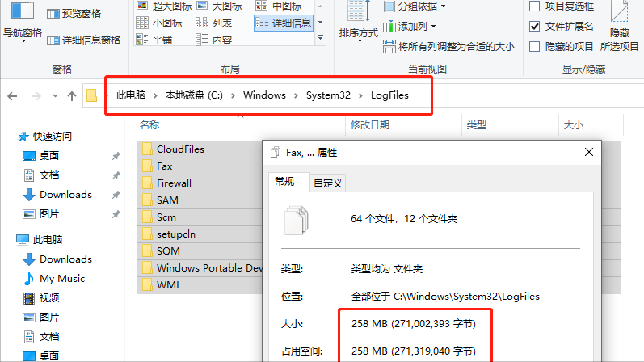Click 本地磁盘 (C:) breadcrumb
Image resolution: width=644 pixels, height=362 pixels.
(x=194, y=95)
